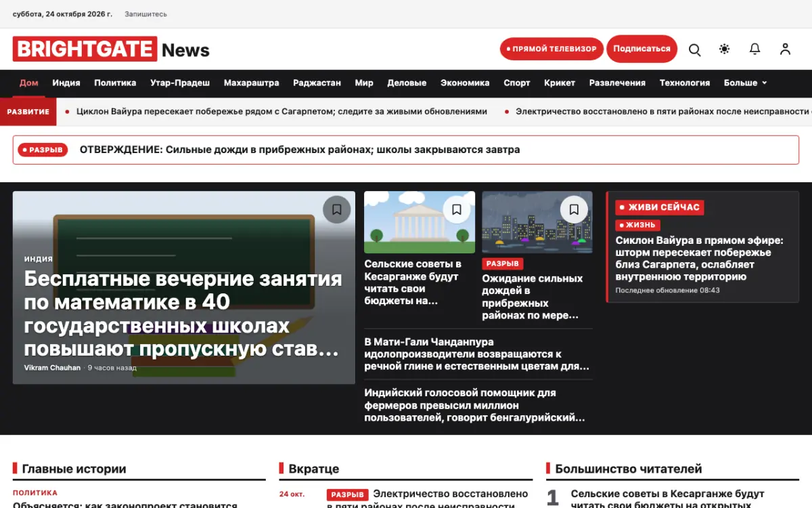
Task: Click the Разрыв badge in alert banner
Action: tap(43, 150)
